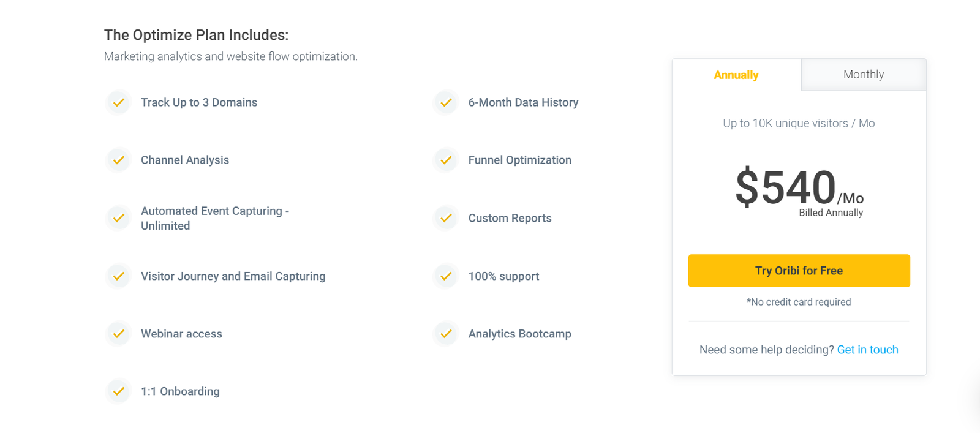This screenshot has height=433, width=980.
Task: Select the Annually billing tab
Action: click(736, 74)
